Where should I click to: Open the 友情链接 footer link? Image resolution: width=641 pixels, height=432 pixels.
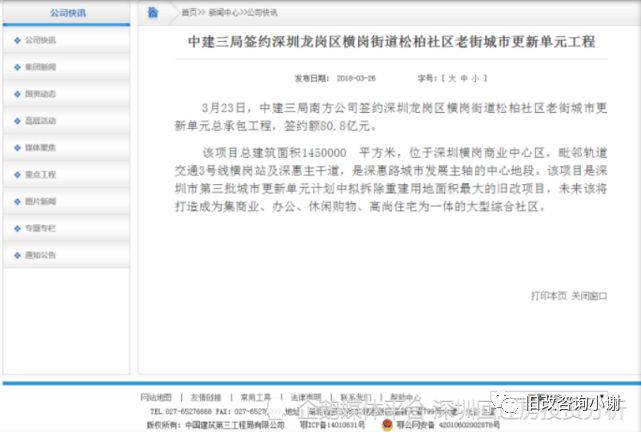[x=206, y=397]
